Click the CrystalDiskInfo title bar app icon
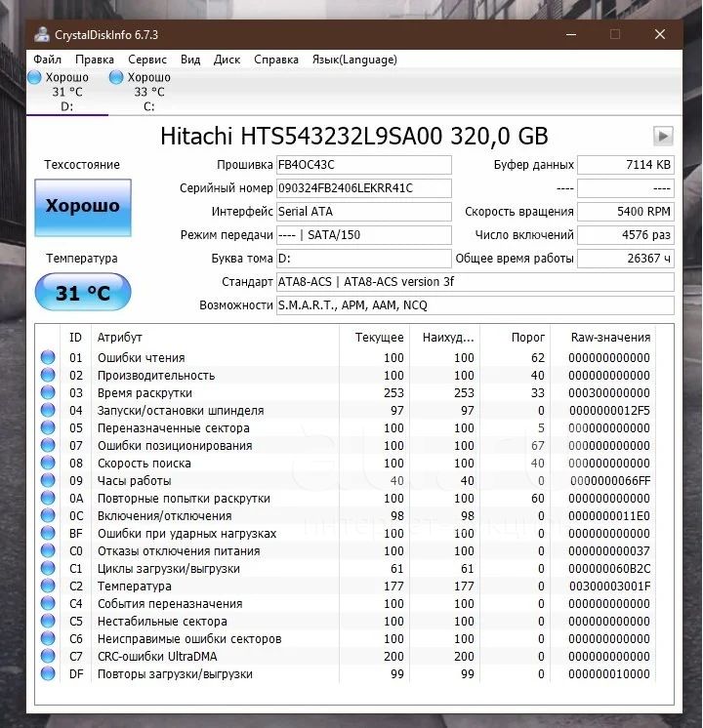 (42, 35)
